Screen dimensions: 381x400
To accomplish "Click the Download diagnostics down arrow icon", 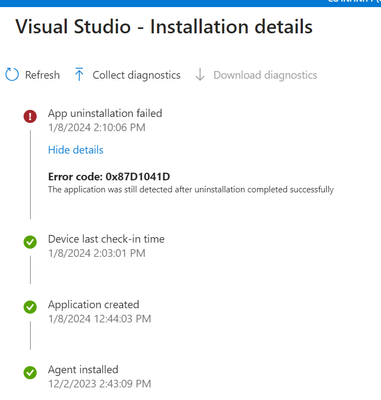I will tap(200, 75).
